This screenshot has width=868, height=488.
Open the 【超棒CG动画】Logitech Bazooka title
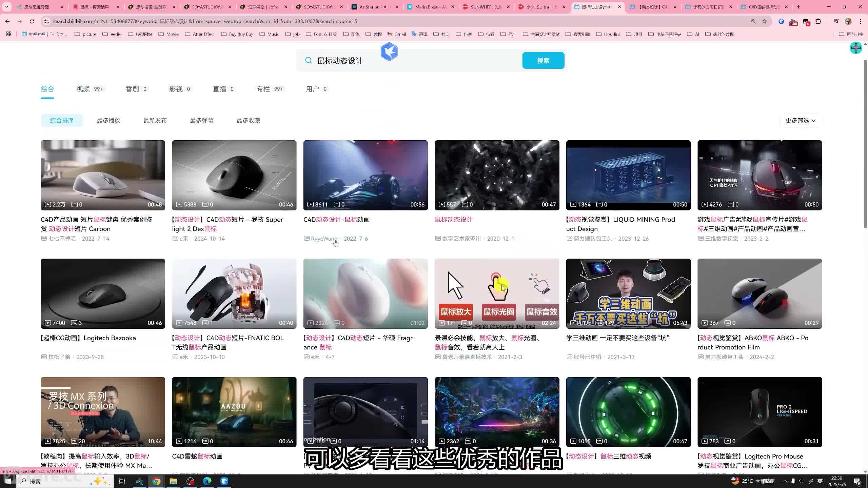88,338
